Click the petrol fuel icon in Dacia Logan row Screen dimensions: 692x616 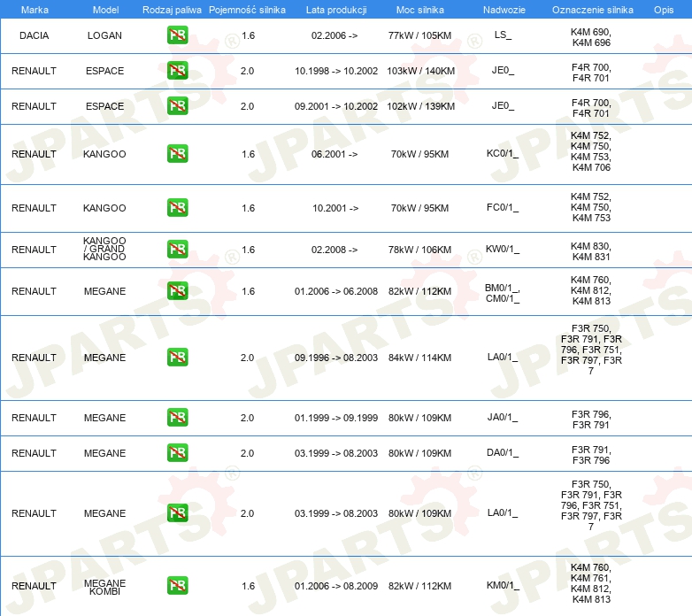pyautogui.click(x=177, y=35)
